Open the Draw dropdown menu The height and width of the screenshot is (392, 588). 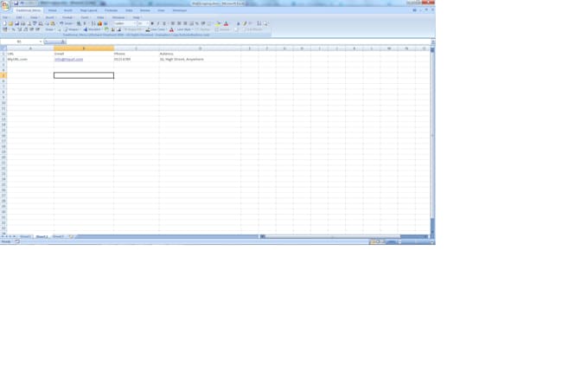[x=50, y=29]
